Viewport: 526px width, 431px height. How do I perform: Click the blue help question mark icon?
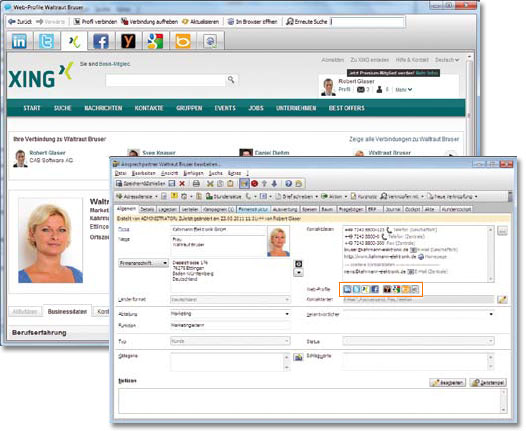288,183
